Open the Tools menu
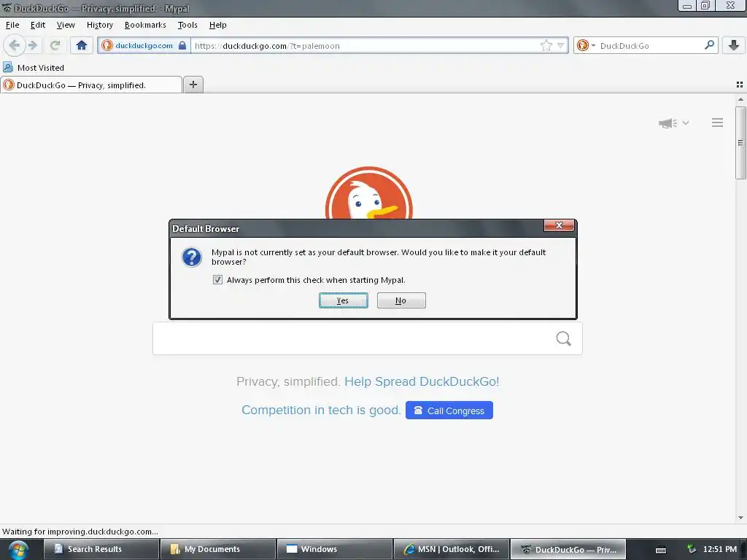 pyautogui.click(x=187, y=25)
